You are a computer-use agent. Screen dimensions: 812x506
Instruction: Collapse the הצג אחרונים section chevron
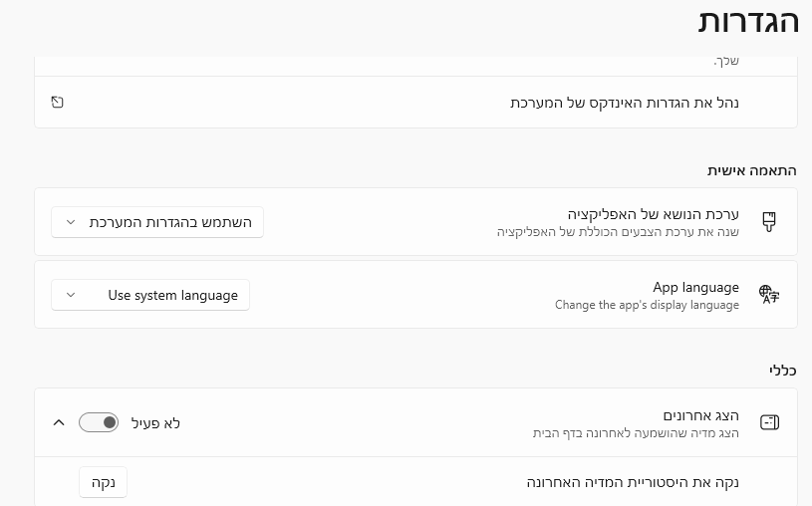[x=59, y=422]
